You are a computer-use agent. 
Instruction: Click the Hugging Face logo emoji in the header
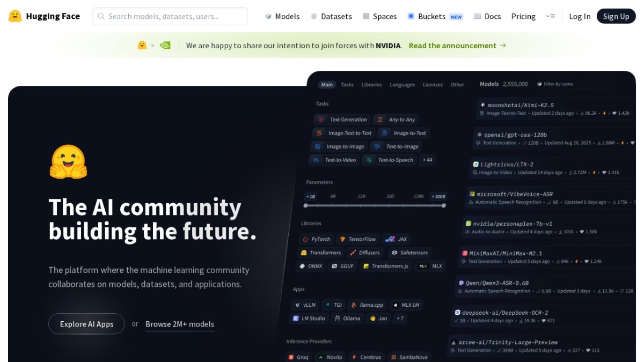pos(15,16)
